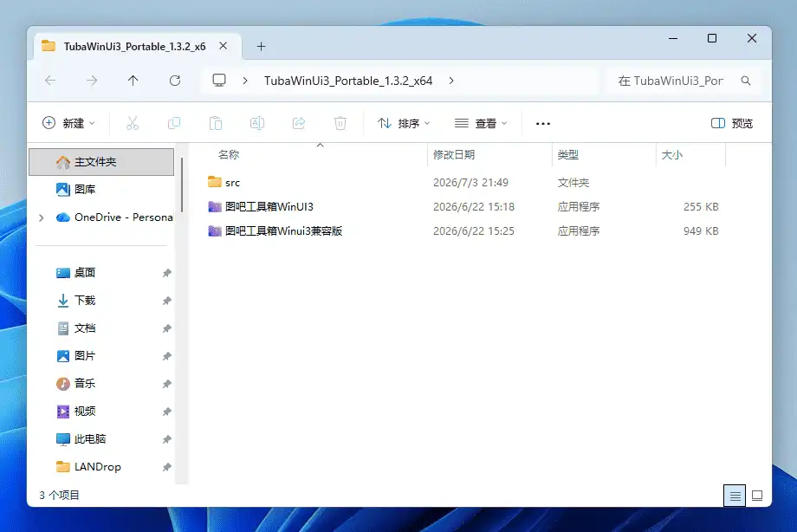Image resolution: width=797 pixels, height=532 pixels.
Task: Click the Paste clipboard icon
Action: (216, 123)
